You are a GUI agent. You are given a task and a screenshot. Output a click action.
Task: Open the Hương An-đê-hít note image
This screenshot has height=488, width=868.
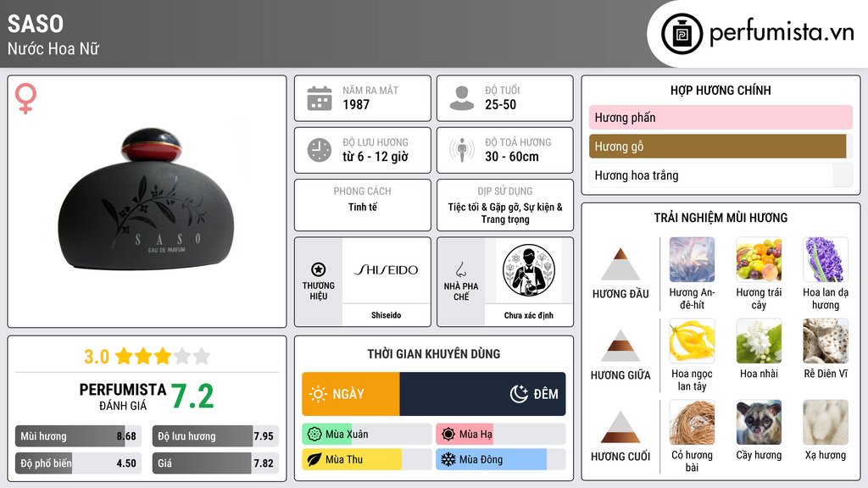pos(692,259)
